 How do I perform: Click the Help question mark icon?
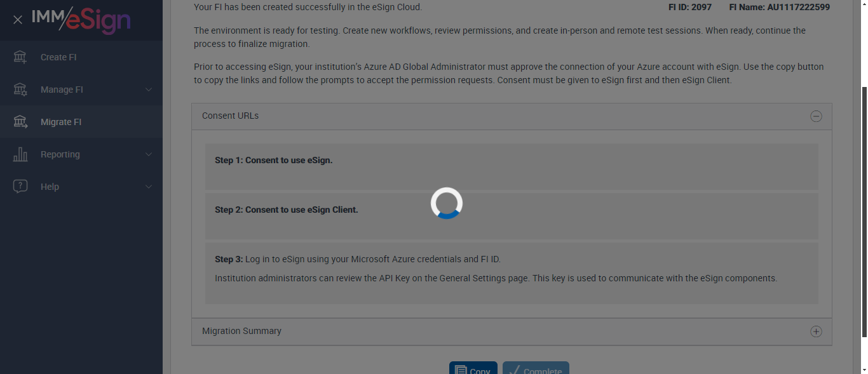20,187
